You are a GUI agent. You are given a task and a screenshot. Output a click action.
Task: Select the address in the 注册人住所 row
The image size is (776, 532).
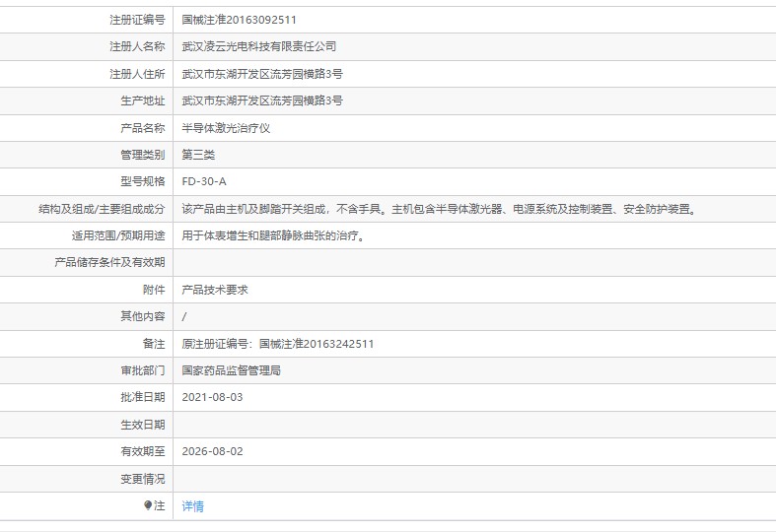pyautogui.click(x=262, y=74)
